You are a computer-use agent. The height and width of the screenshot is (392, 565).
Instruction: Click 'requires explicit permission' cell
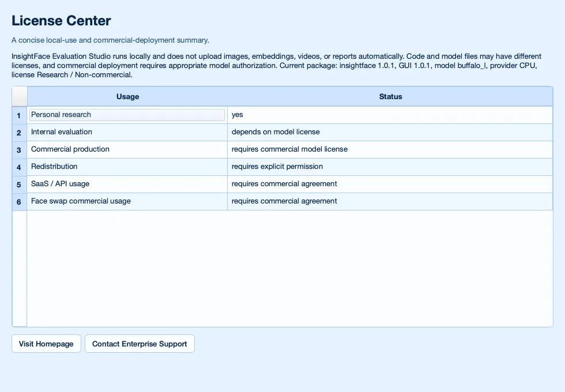point(390,167)
